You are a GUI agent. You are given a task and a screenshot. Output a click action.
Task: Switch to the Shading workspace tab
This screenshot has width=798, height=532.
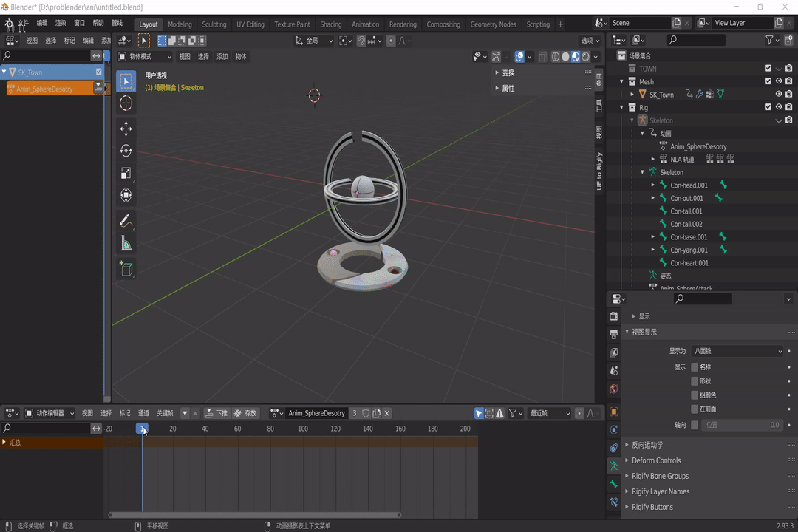[331, 24]
